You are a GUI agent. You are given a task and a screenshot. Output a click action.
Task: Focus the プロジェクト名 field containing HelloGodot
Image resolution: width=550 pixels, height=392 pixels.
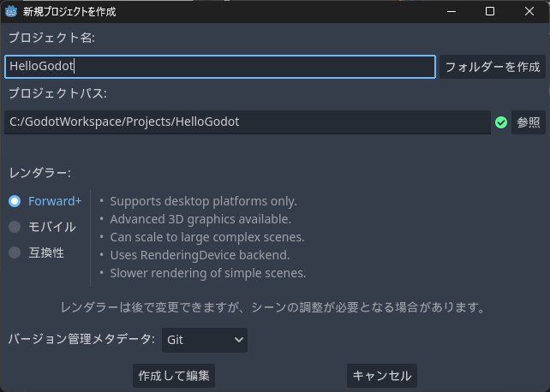[220, 67]
